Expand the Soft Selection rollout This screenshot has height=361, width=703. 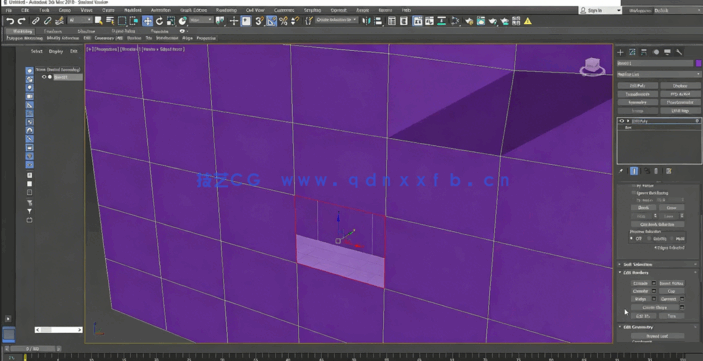(658, 264)
